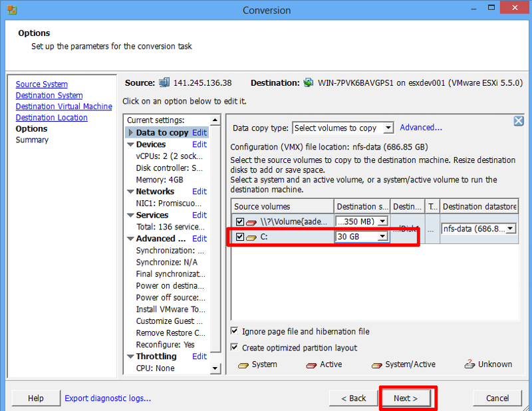The image size is (532, 411).
Task: Expand the Data to copy section arrow
Action: [130, 132]
